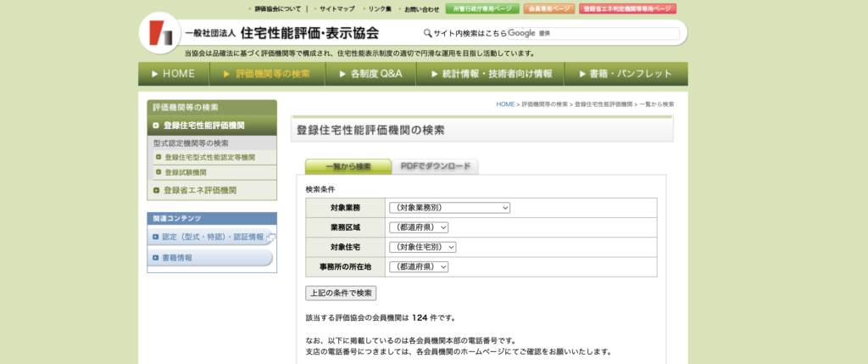Open the 所管行政庁専用ページ button
Viewport: 868px width, 364px height.
point(482,8)
